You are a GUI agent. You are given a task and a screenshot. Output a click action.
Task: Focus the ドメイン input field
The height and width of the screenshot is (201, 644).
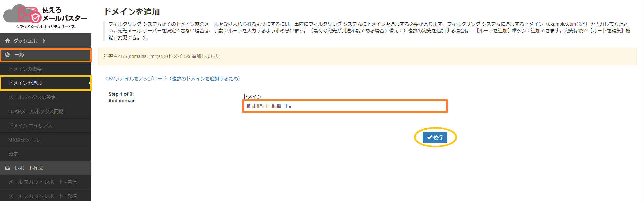(x=345, y=106)
